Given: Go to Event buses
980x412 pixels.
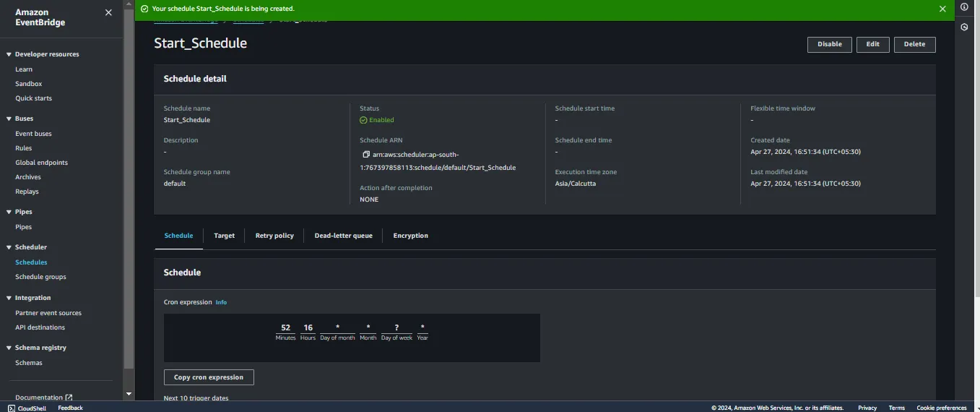Looking at the screenshot, I should click(33, 134).
